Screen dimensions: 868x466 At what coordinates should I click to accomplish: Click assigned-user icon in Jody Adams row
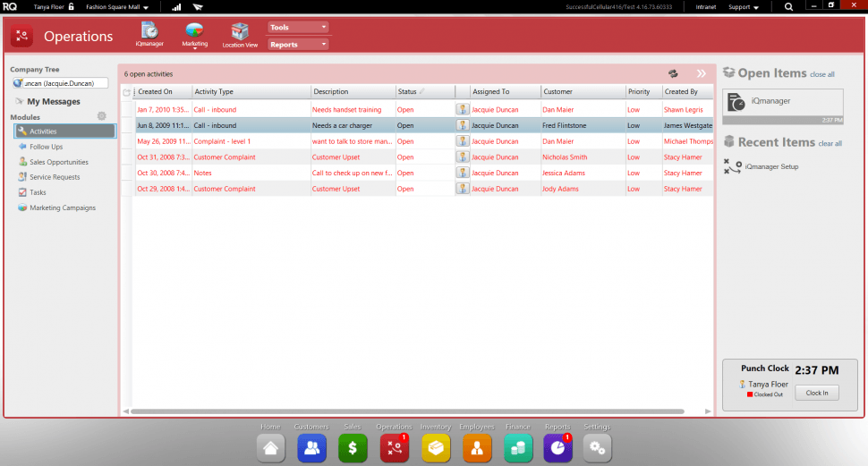463,189
